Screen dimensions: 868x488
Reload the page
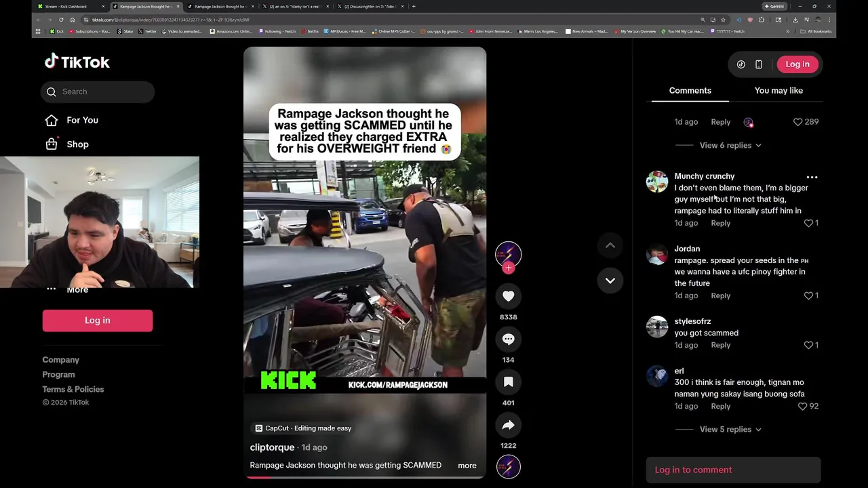coord(61,20)
